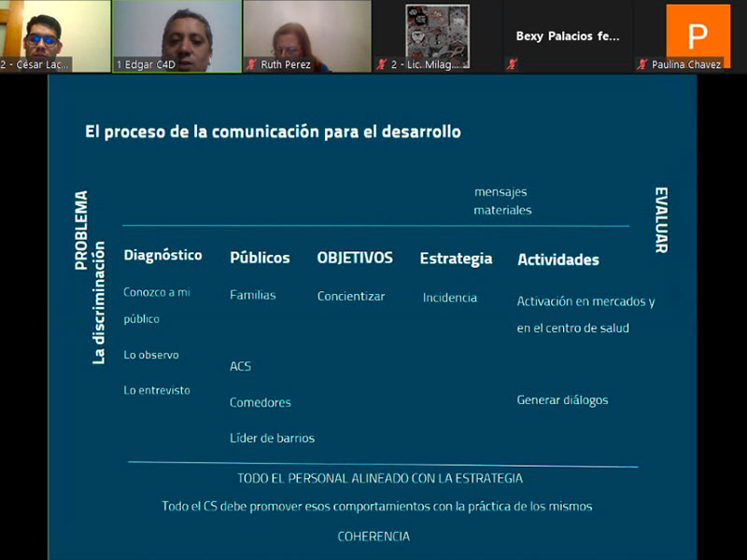Select the Bexy Palacios participant tile name
The image size is (747, 560).
pos(567,36)
